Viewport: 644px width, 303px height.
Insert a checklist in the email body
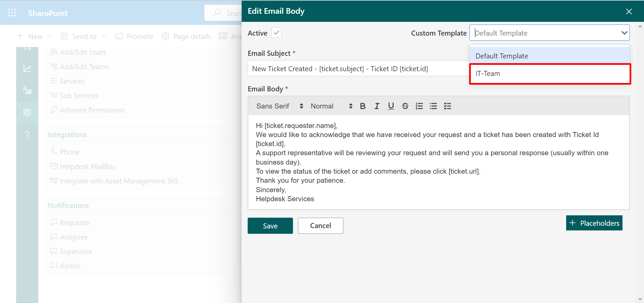[447, 106]
